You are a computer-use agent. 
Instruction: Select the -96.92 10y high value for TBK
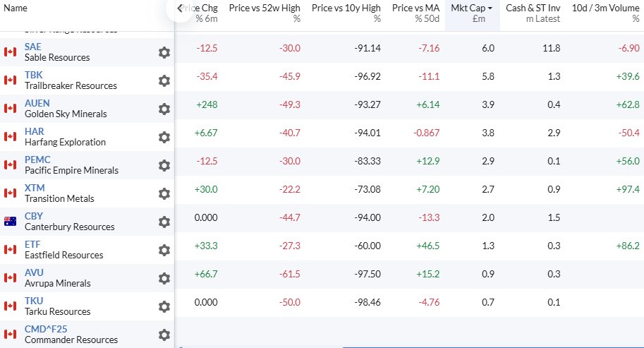click(367, 76)
